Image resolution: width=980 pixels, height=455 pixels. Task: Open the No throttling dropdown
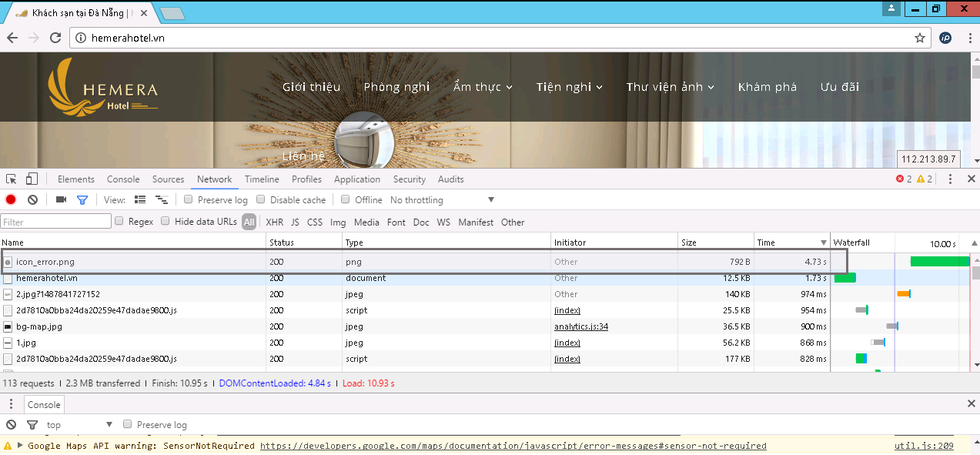[x=442, y=200]
